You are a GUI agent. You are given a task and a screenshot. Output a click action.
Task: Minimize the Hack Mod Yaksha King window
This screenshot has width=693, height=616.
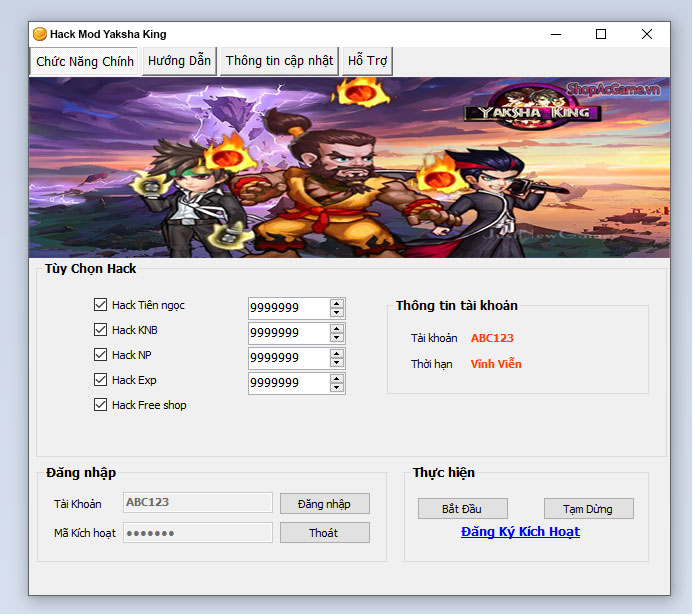(556, 34)
